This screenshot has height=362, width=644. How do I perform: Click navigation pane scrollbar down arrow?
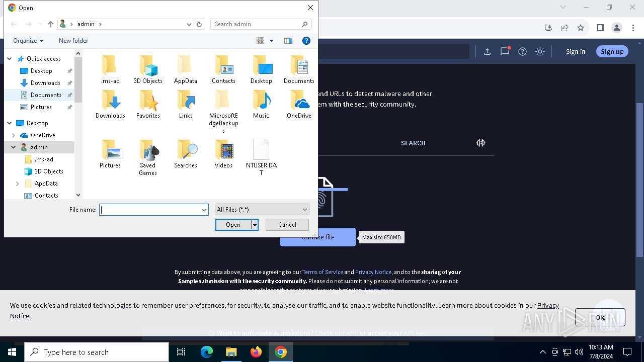pyautogui.click(x=78, y=195)
